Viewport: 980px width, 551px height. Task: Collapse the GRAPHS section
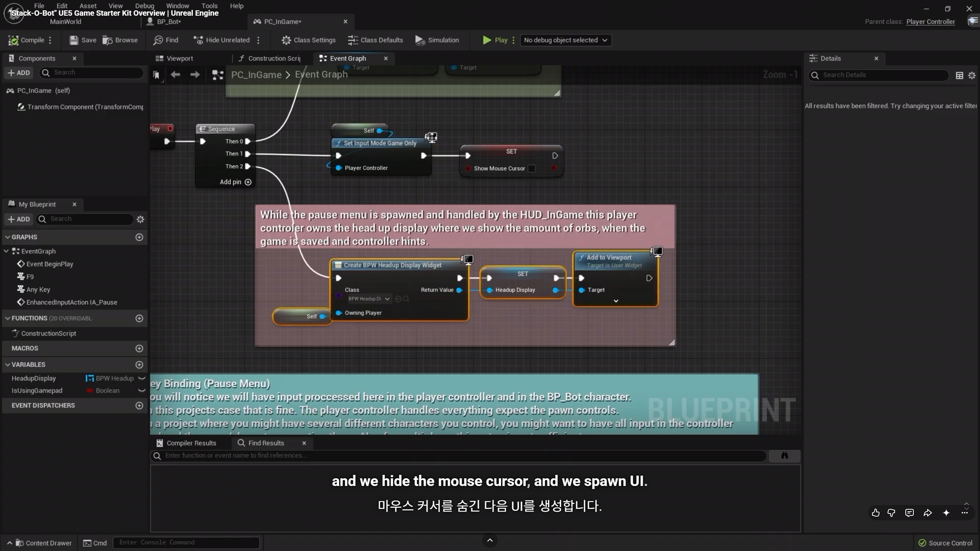pyautogui.click(x=7, y=237)
